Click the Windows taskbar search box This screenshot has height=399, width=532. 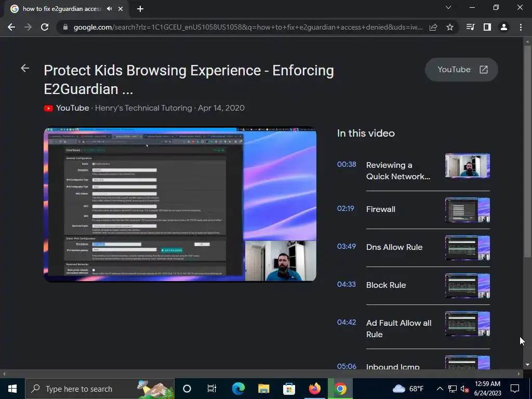tap(100, 389)
